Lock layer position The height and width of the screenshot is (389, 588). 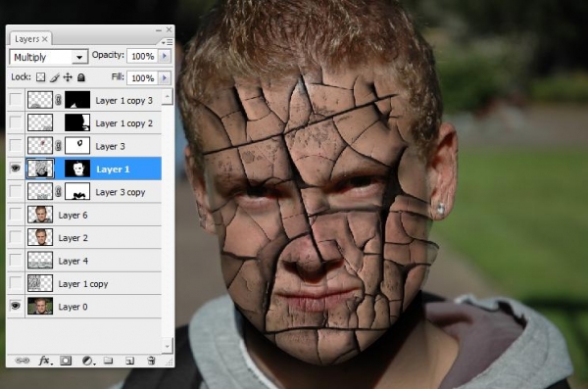point(68,77)
